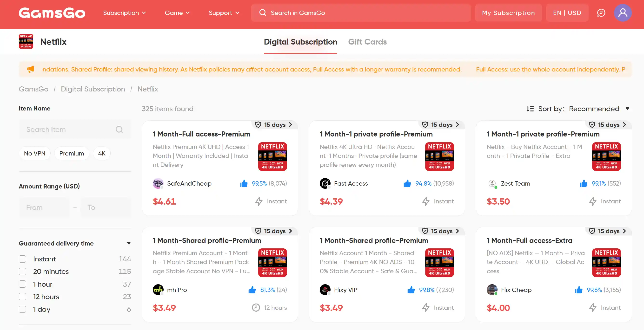Go to Digital Subscription breadcrumb link
Image resolution: width=644 pixels, height=330 pixels.
coord(93,89)
